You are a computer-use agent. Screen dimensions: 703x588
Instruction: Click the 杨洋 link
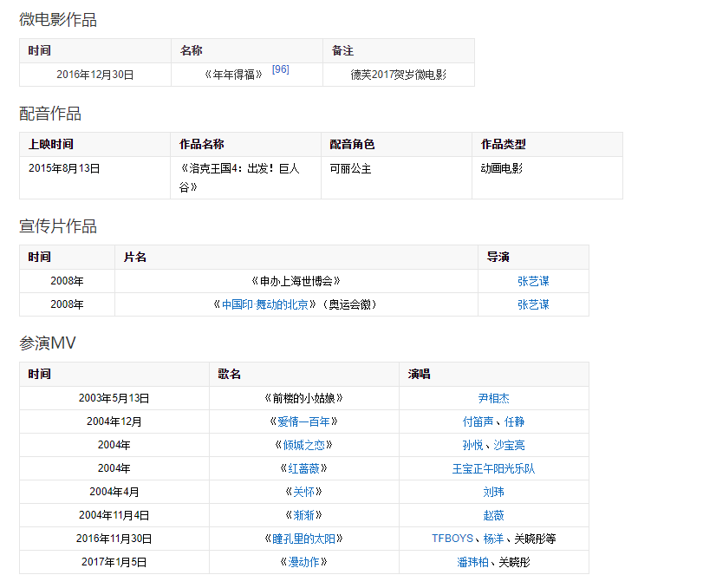[493, 539]
